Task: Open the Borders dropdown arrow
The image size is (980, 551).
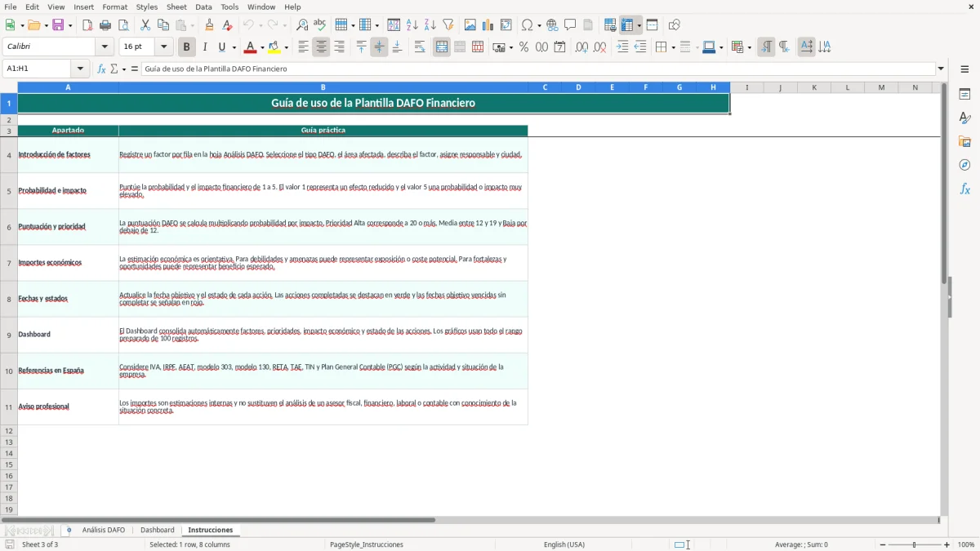Action: (672, 47)
